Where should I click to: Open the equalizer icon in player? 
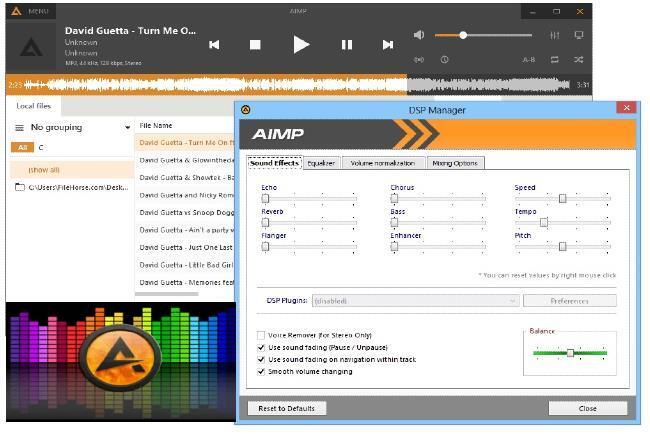(555, 35)
